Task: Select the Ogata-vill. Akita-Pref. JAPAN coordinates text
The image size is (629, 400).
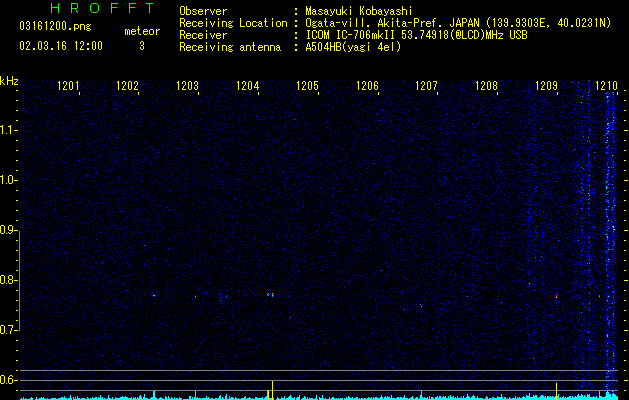Action: [x=458, y=23]
